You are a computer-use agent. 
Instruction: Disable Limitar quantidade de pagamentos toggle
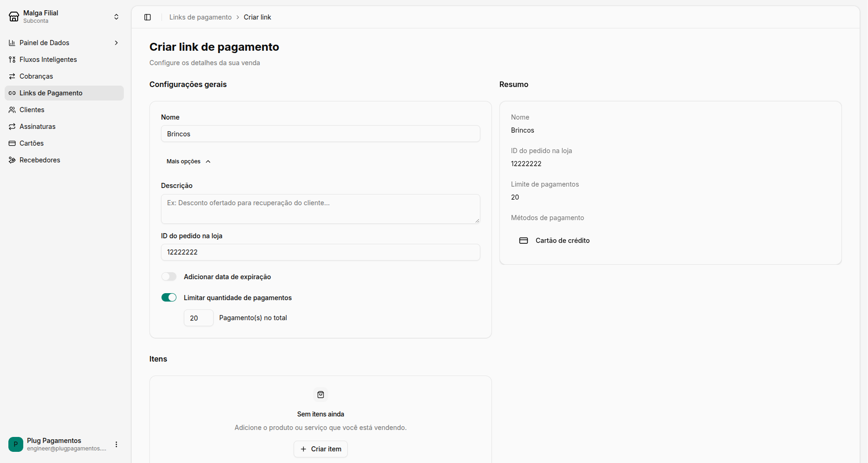(x=169, y=298)
